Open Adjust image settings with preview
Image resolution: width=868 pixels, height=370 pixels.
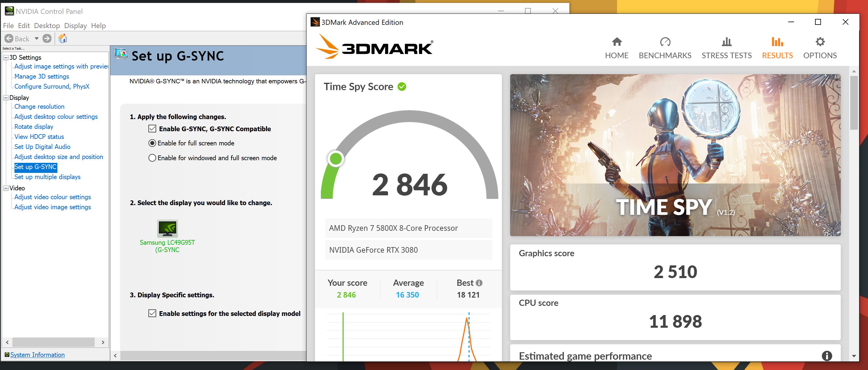coord(61,66)
